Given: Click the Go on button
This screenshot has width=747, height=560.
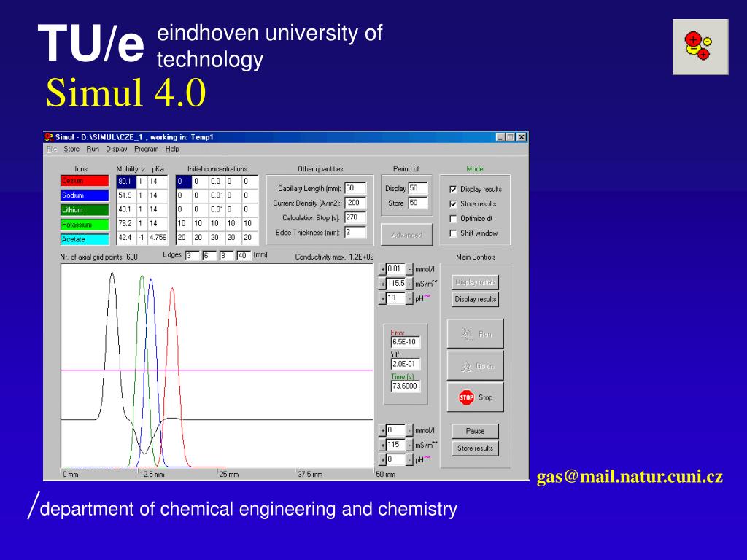Looking at the screenshot, I should [475, 366].
